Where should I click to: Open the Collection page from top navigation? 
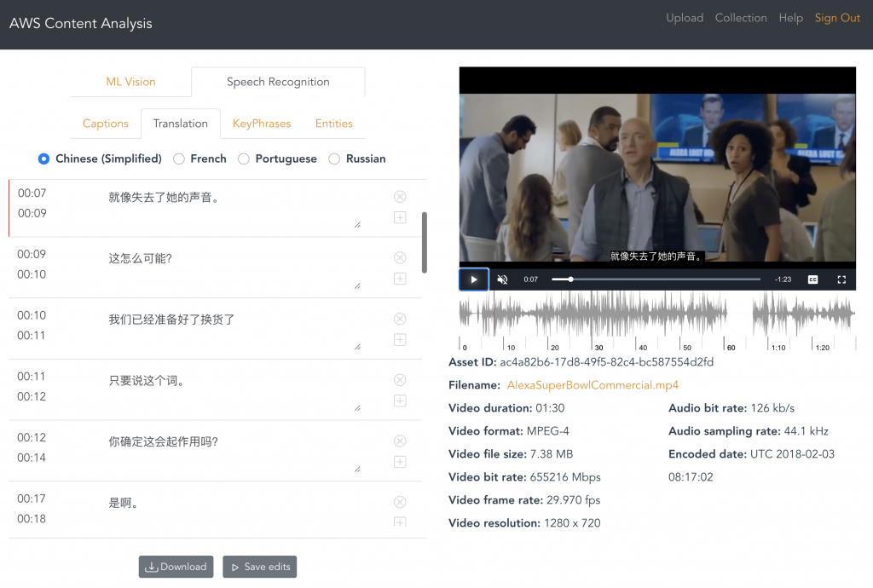pyautogui.click(x=741, y=17)
